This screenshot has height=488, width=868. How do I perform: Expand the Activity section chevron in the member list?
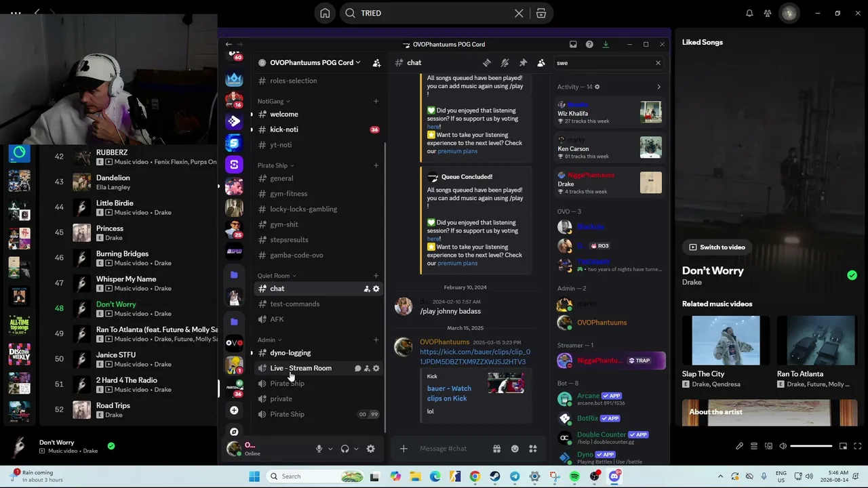(658, 87)
